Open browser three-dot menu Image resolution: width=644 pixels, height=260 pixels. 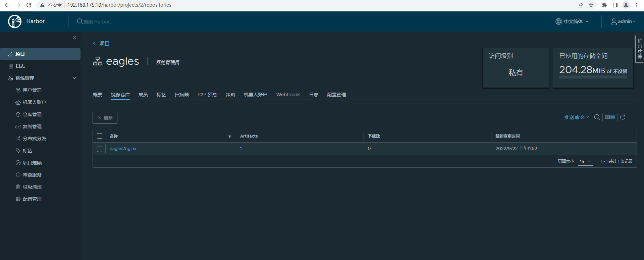(x=637, y=5)
